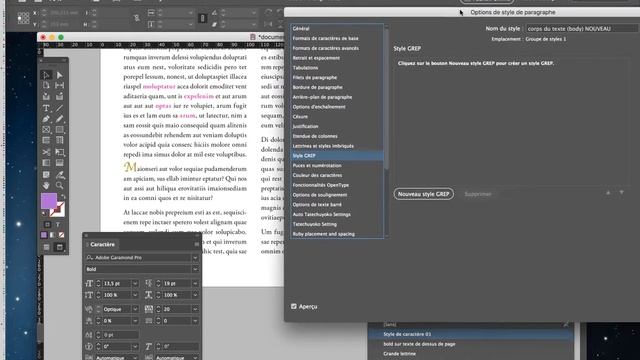Select Retrait et espacement category
Viewport: 640px width, 360px height.
point(337,58)
